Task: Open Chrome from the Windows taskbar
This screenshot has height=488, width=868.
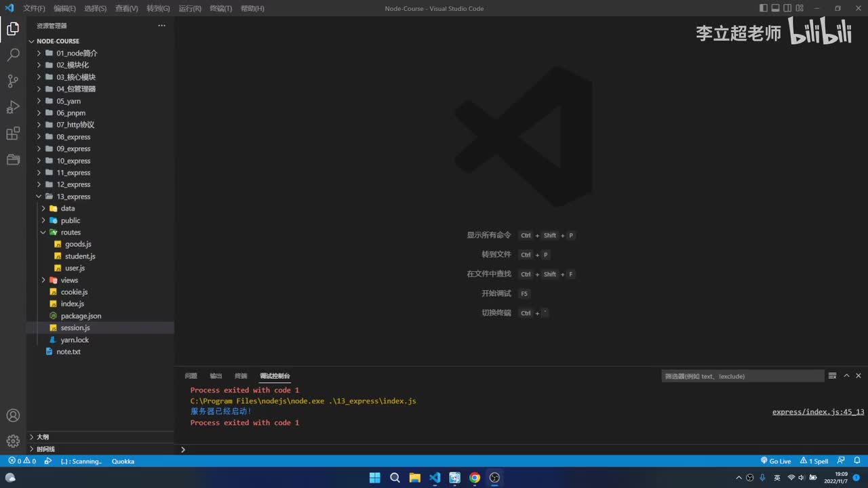Action: coord(475,478)
